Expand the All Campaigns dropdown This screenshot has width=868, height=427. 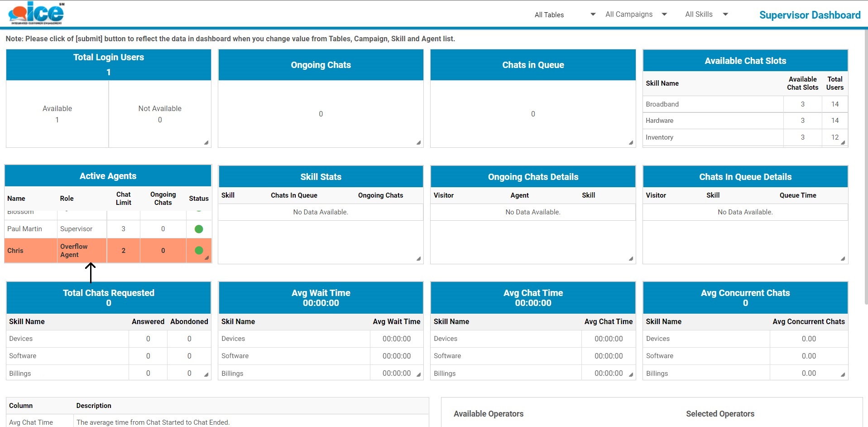(x=636, y=15)
